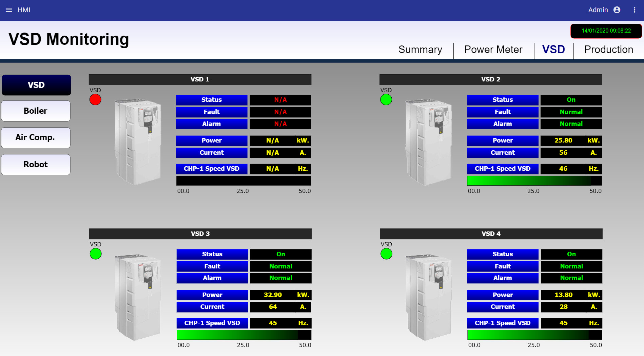The height and width of the screenshot is (356, 644).
Task: Click the Admin user account icon
Action: click(617, 10)
